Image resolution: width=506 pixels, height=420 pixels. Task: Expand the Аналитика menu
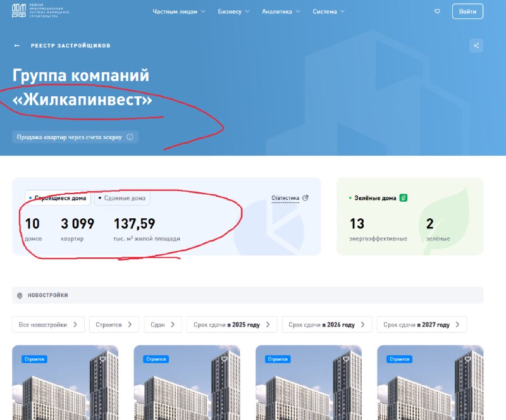tap(281, 11)
